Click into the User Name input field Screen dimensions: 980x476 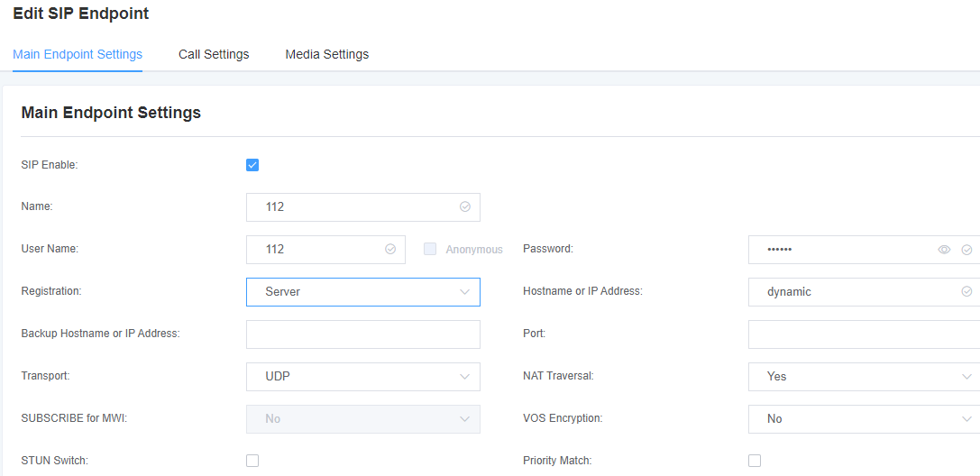325,249
